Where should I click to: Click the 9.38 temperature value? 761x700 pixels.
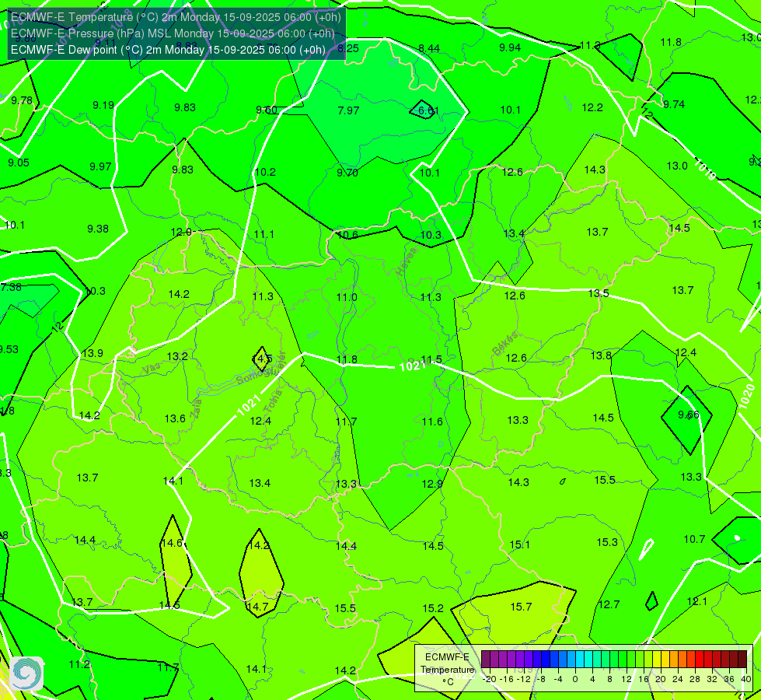pos(97,229)
